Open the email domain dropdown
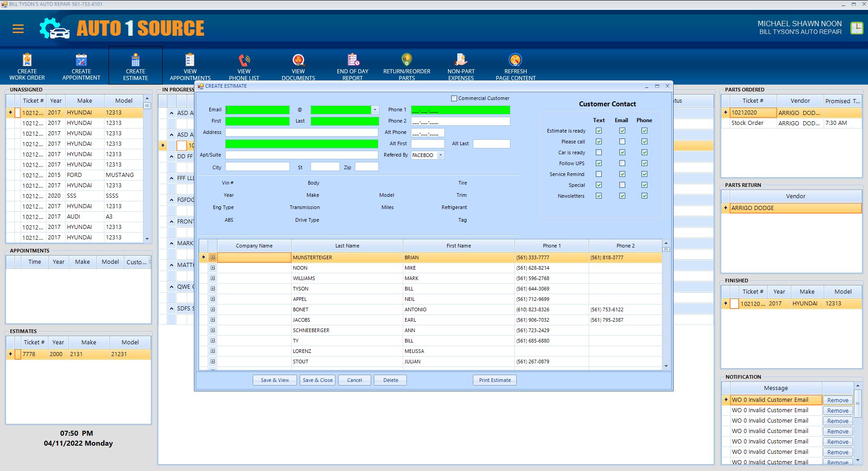The height and width of the screenshot is (471, 868). [375, 110]
